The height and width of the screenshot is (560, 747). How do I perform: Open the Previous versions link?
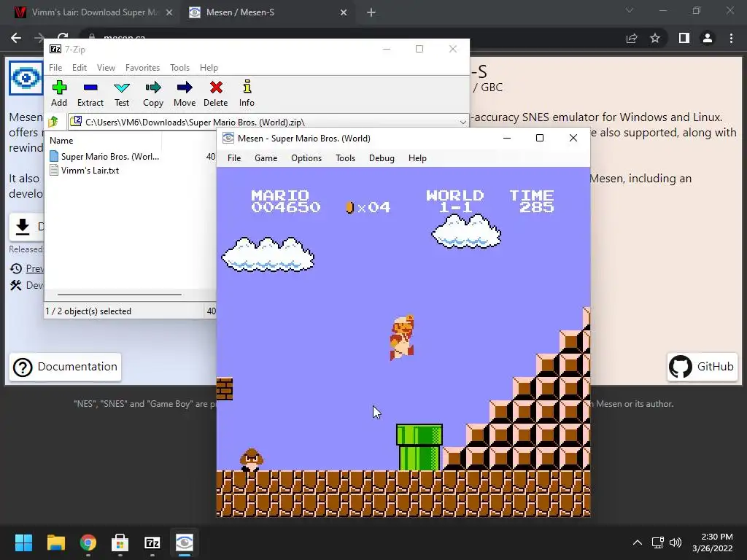(x=34, y=268)
